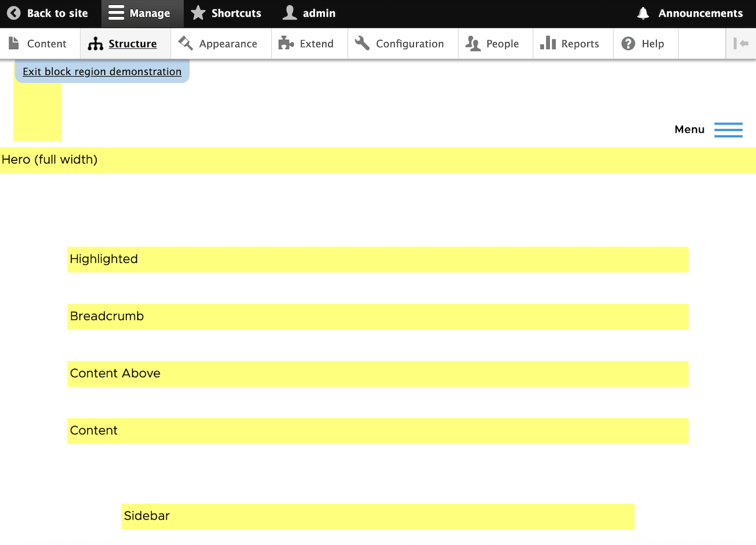The image size is (756, 545).
Task: Open Reports using the bar chart icon
Action: [547, 43]
